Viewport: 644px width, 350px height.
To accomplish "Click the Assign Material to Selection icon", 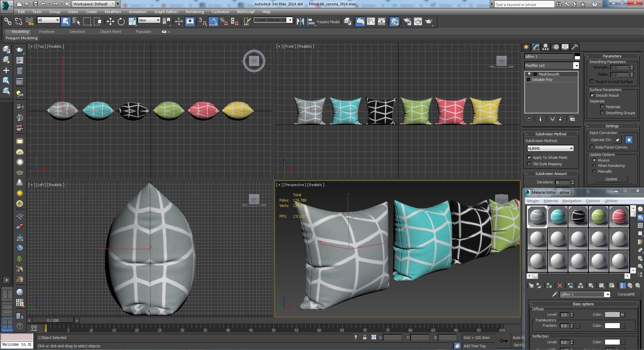I will (549, 286).
